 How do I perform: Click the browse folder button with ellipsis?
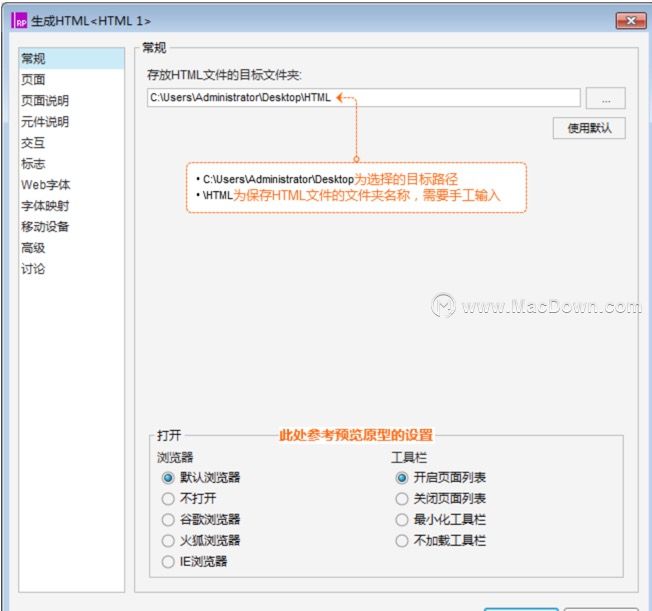605,98
